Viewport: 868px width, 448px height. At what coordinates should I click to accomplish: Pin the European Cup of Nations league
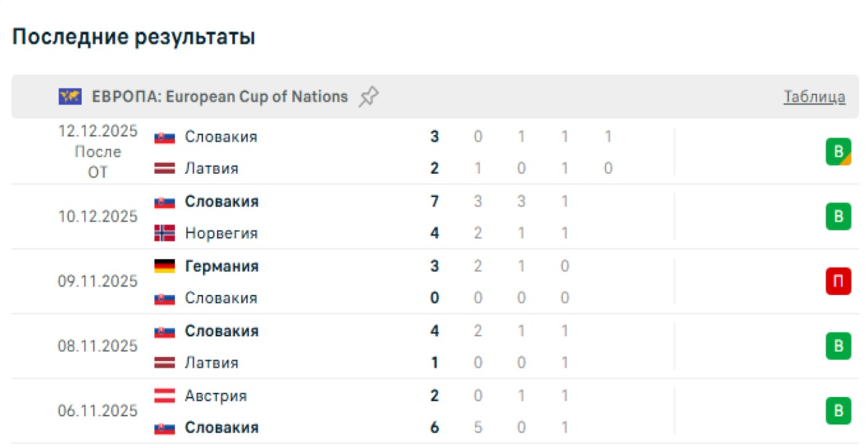[x=369, y=97]
